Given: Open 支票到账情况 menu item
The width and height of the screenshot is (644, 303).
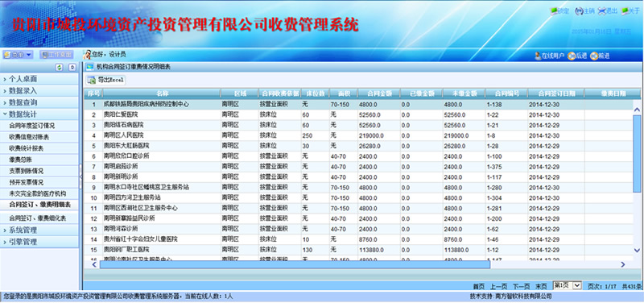Looking at the screenshot, I should [x=39, y=171].
